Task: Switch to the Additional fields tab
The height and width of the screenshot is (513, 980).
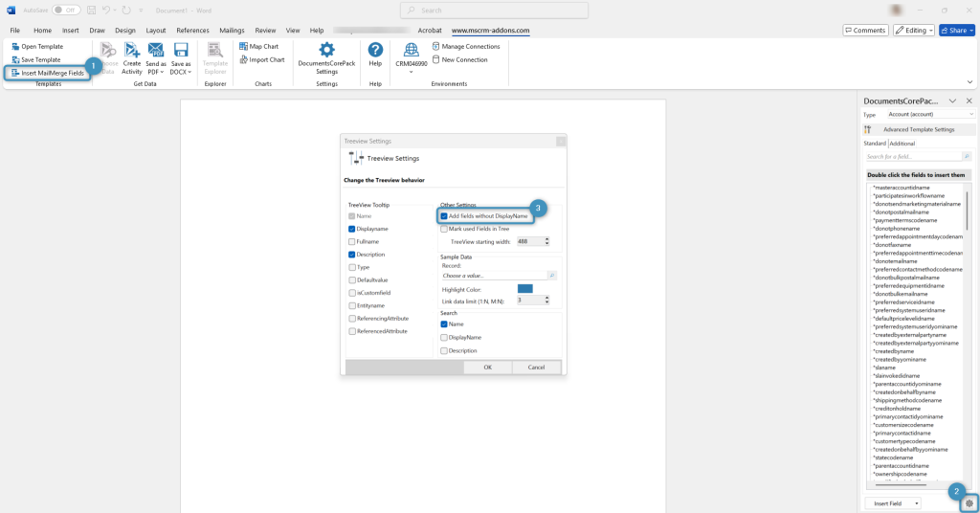Action: click(x=902, y=144)
